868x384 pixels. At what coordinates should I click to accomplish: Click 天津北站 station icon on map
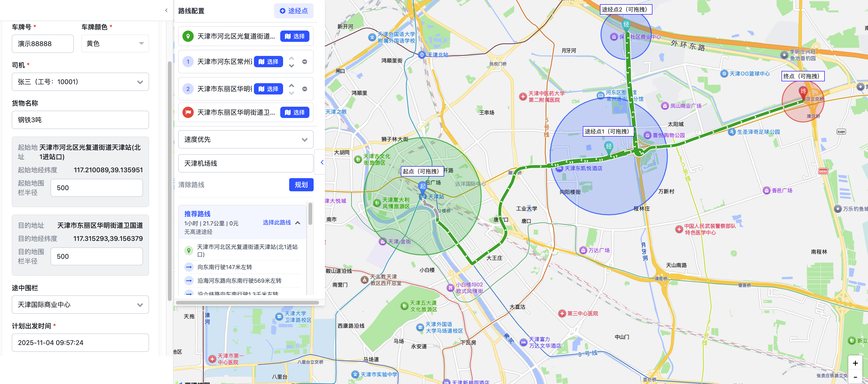(x=422, y=55)
